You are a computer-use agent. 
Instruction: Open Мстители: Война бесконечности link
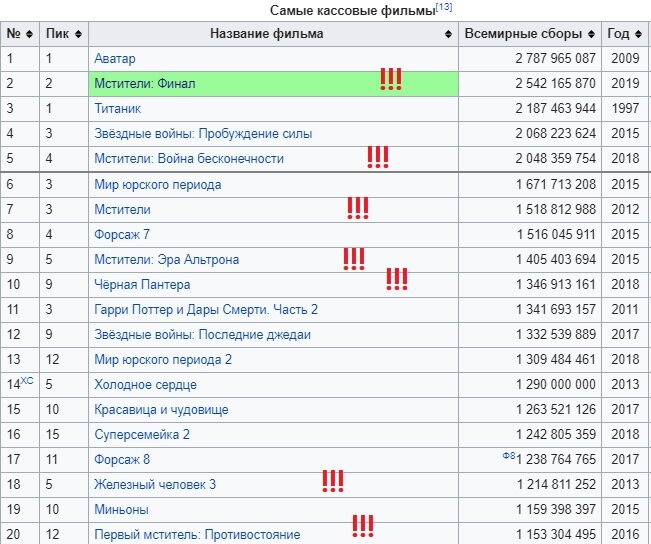[x=189, y=159]
